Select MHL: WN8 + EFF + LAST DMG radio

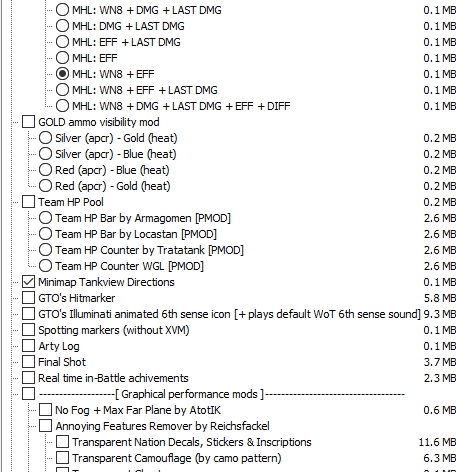click(62, 90)
